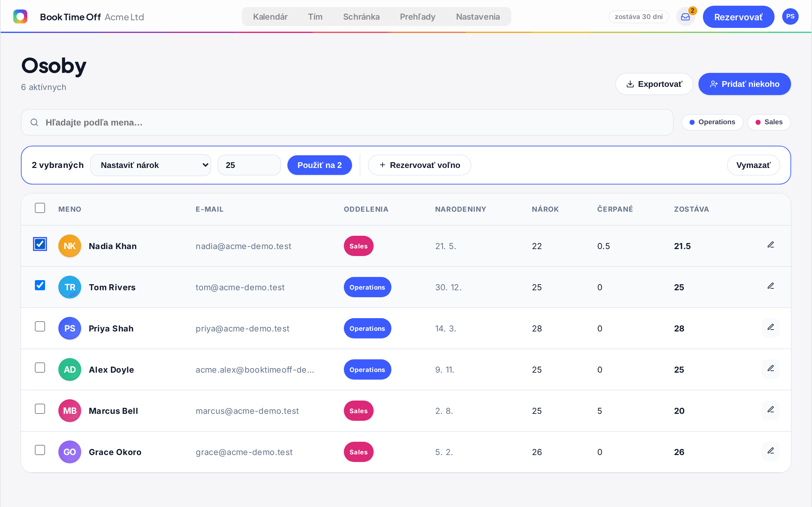Focus the search by name field
Screen dimensions: 812x507
[x=347, y=122]
